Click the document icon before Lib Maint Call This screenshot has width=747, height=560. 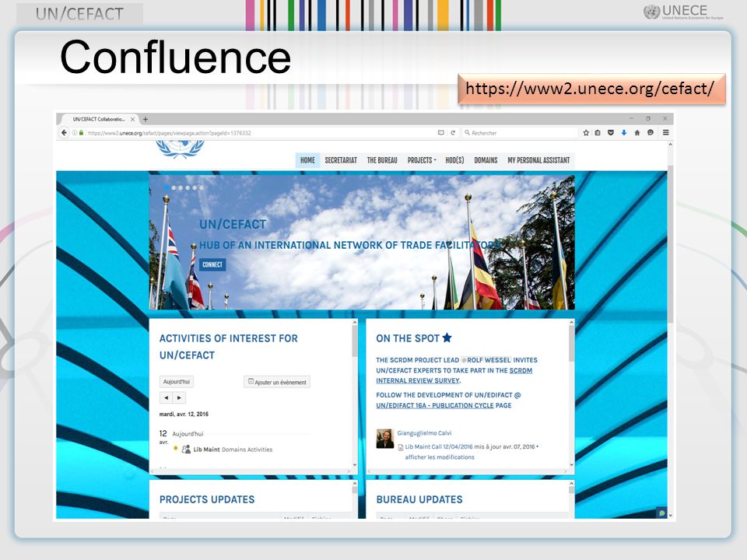pos(401,447)
